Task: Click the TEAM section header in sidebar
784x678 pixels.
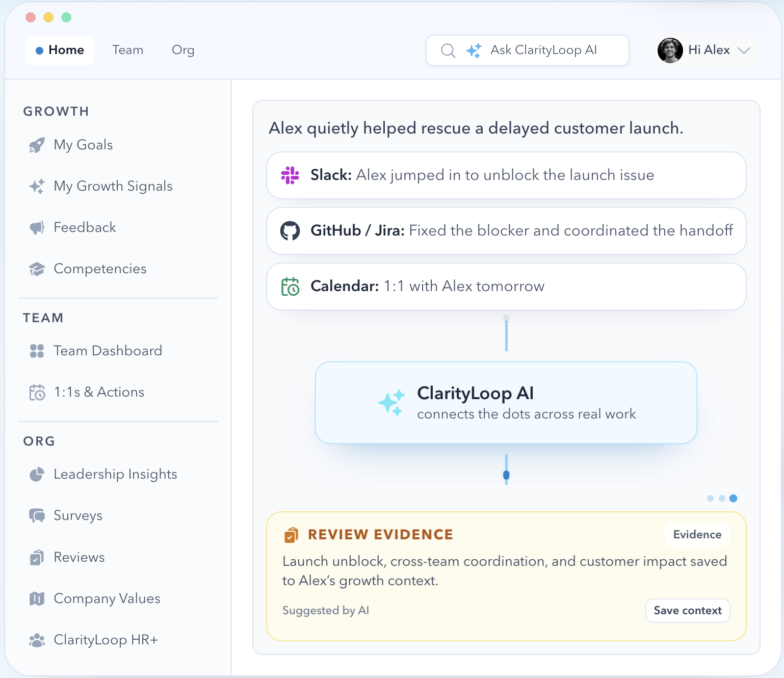Action: (43, 318)
